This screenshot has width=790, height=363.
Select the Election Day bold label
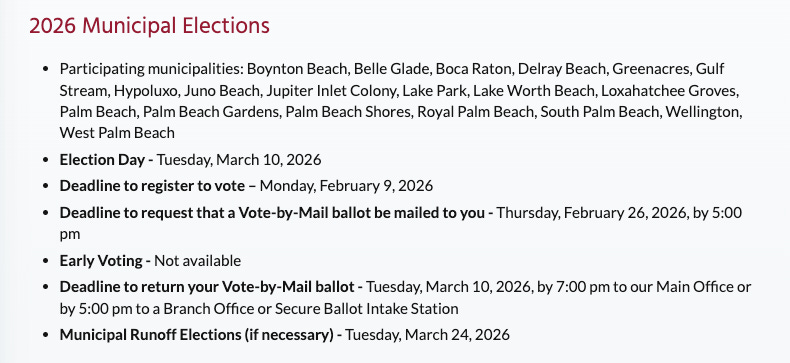pos(102,160)
